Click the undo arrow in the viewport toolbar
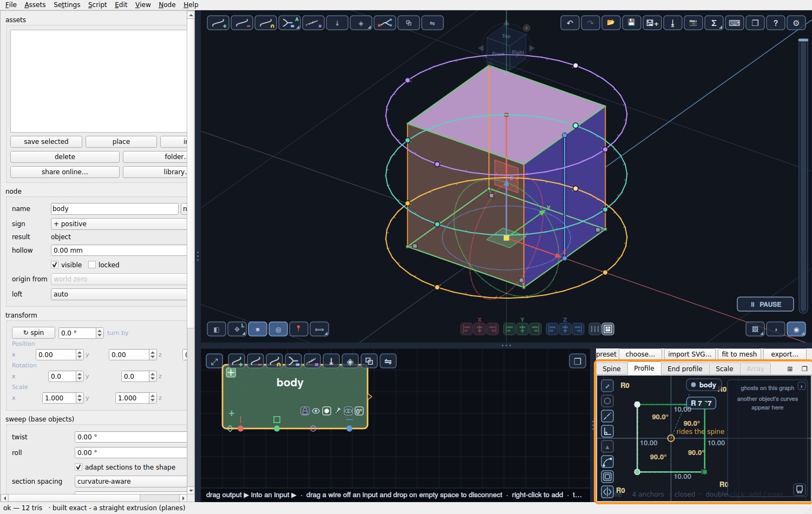812x514 pixels. [569, 23]
